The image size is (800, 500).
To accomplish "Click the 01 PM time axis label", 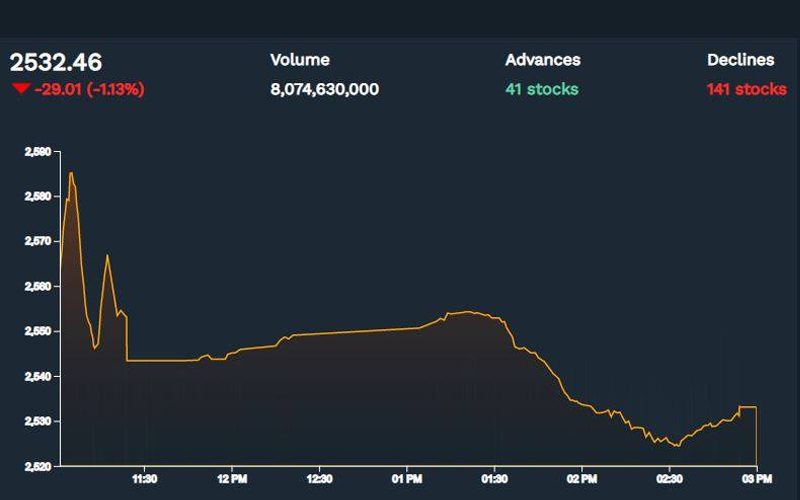I will point(406,479).
